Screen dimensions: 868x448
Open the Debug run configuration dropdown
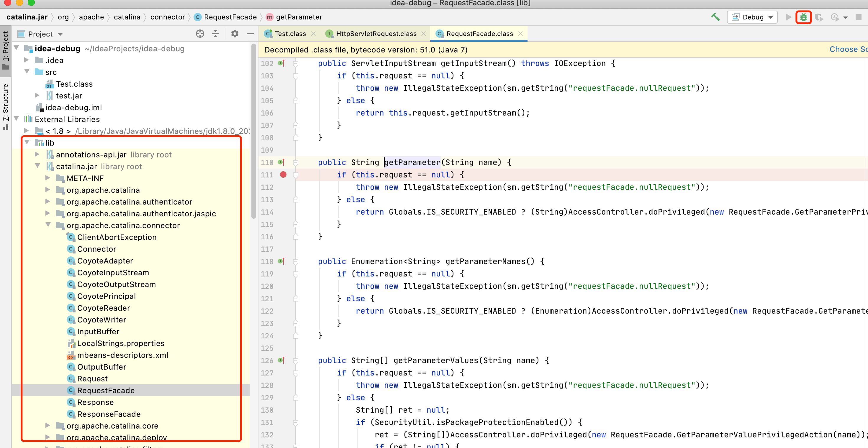(752, 17)
